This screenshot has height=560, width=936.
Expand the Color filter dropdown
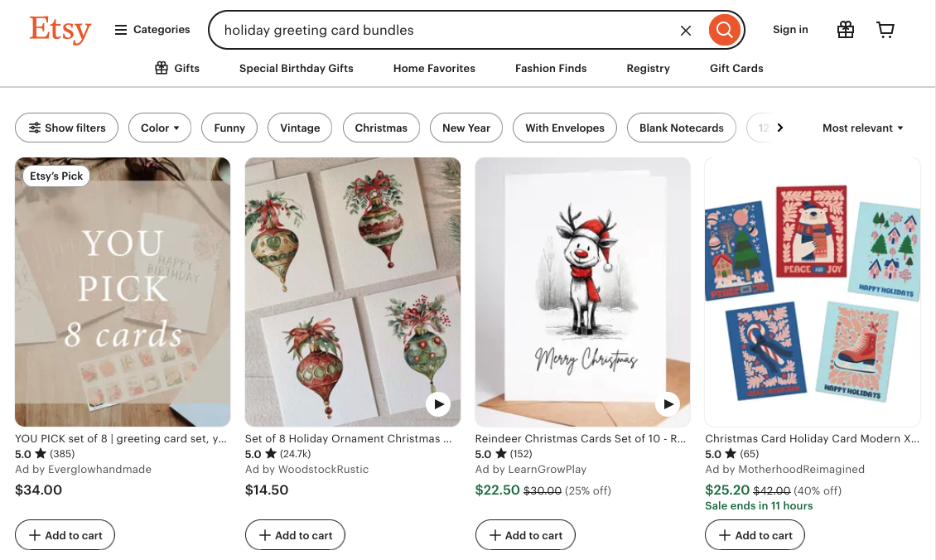[x=160, y=128]
